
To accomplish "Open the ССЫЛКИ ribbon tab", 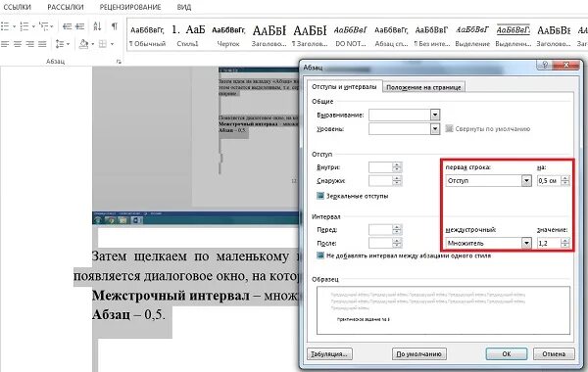I will click(18, 7).
